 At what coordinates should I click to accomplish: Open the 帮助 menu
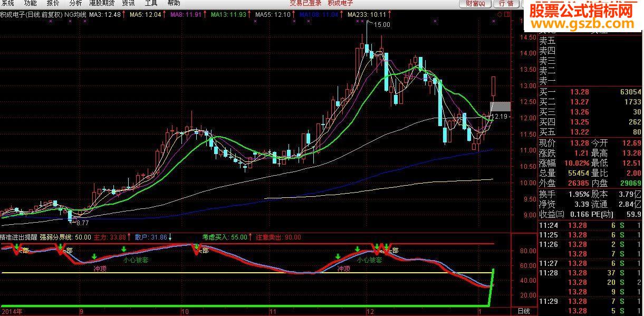[x=174, y=3]
